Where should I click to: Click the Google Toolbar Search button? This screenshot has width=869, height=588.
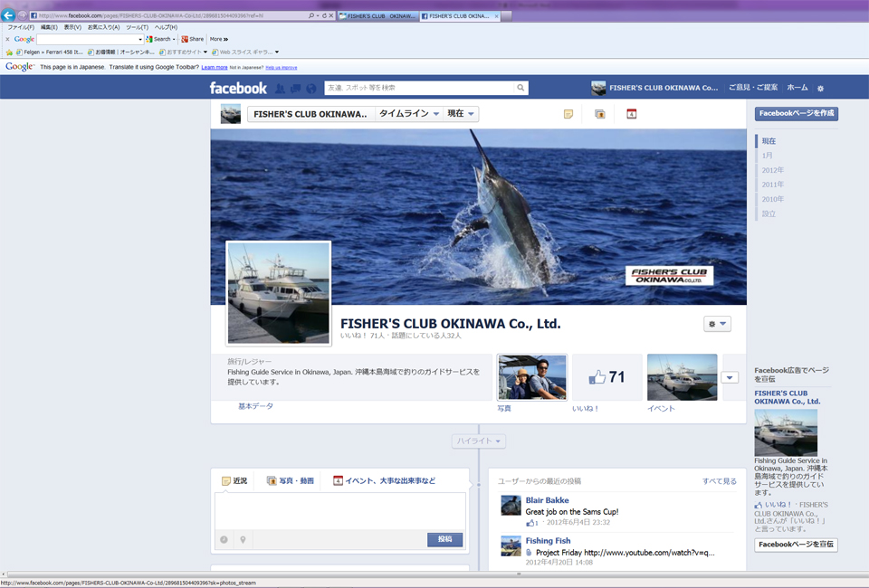point(160,39)
